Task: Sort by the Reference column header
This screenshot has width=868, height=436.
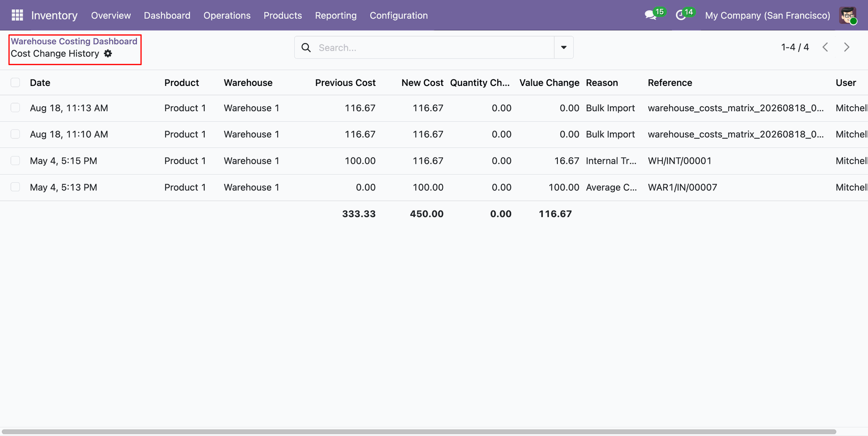Action: pos(670,83)
